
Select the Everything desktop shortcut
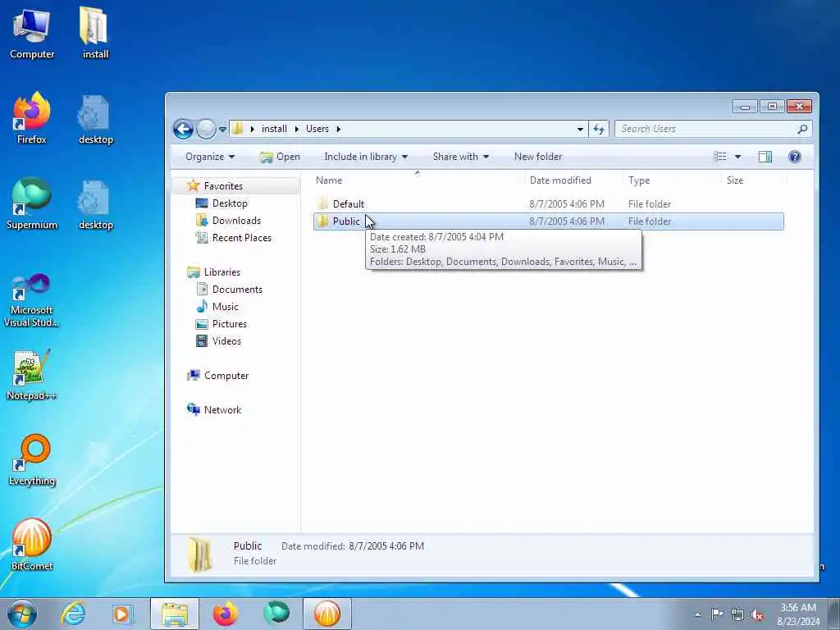click(32, 460)
